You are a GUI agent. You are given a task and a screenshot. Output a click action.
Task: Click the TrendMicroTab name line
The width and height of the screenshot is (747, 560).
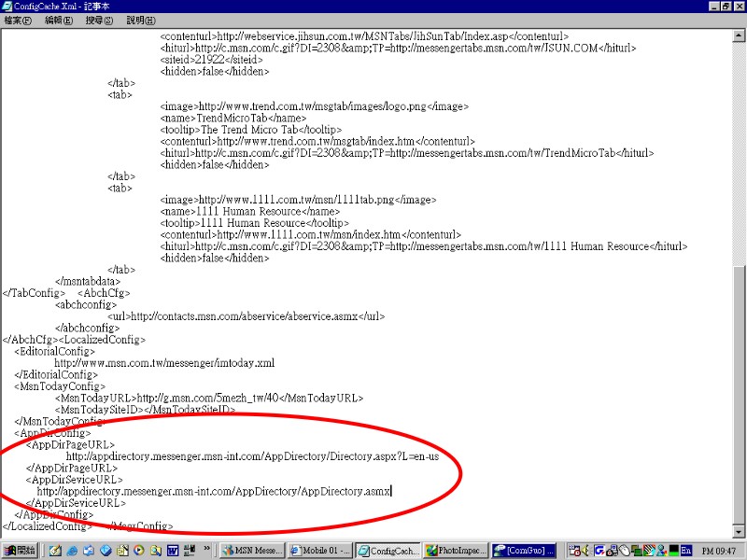point(233,119)
